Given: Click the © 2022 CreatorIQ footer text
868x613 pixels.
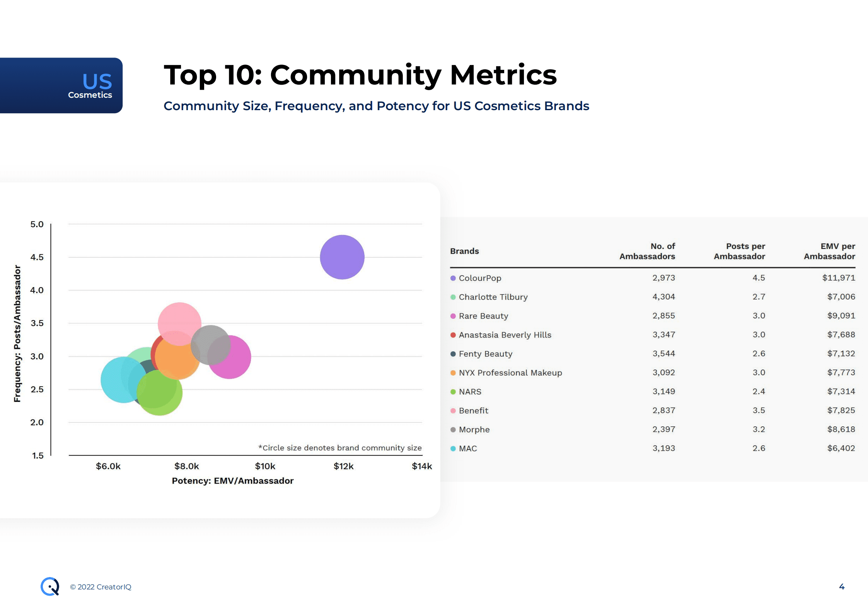Looking at the screenshot, I should (x=101, y=587).
